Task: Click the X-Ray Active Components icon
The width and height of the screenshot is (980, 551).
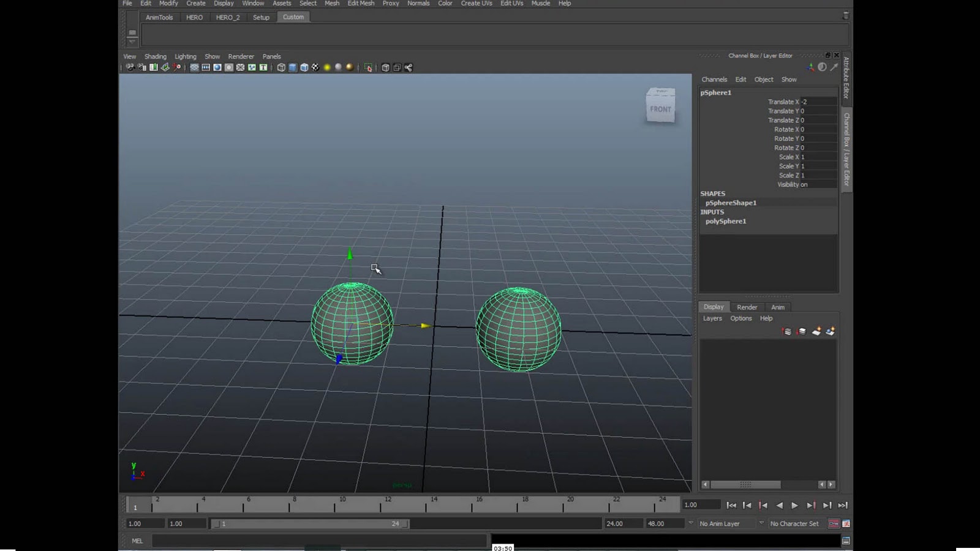Action: 397,67
